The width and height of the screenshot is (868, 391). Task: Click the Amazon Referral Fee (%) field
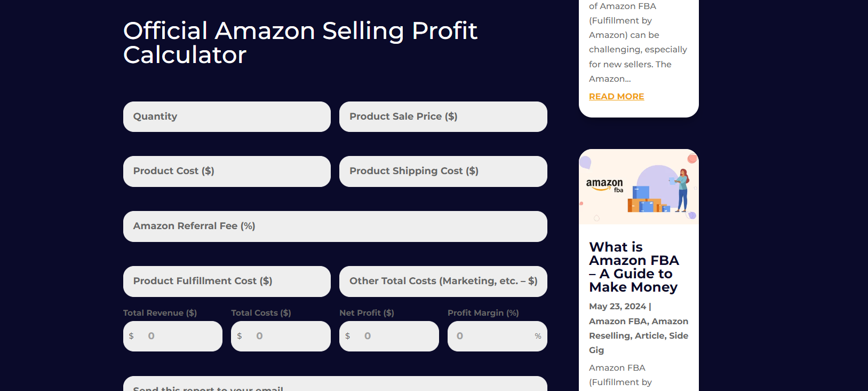coord(335,226)
